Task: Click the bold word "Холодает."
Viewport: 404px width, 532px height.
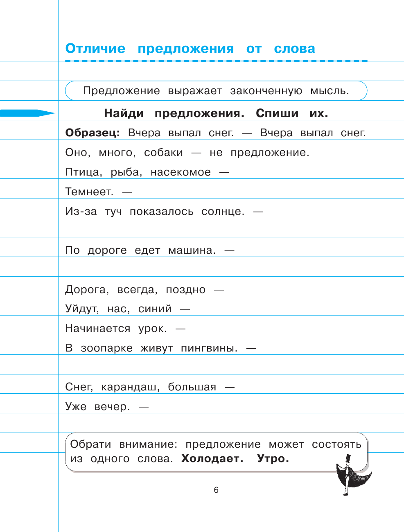Action: (212, 459)
